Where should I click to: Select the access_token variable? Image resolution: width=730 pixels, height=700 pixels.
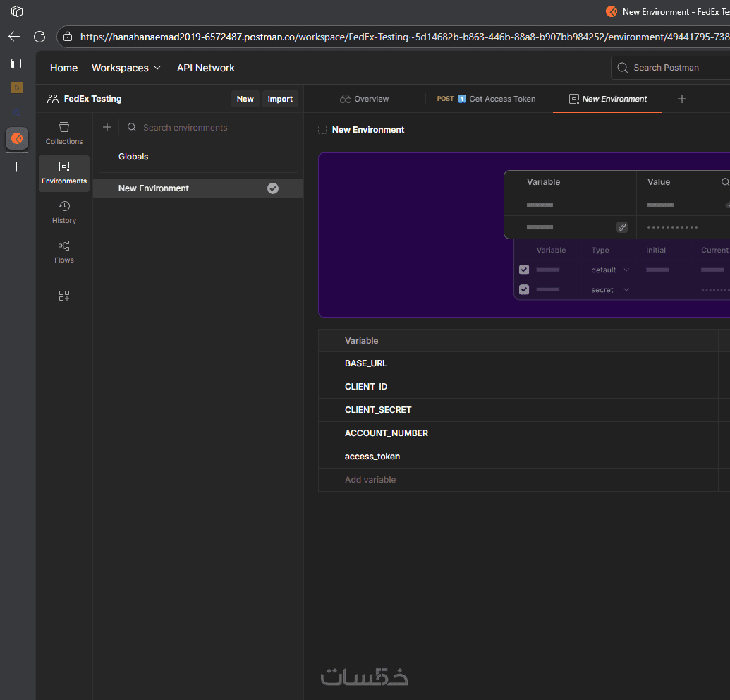point(372,457)
